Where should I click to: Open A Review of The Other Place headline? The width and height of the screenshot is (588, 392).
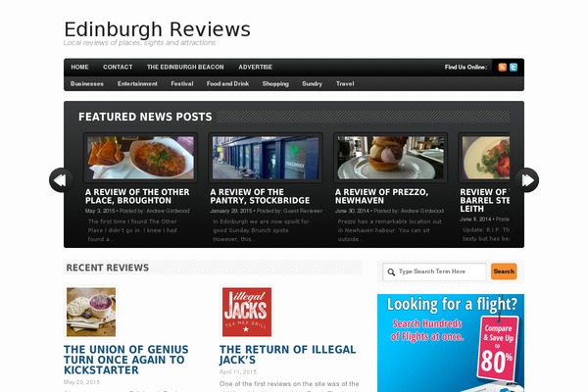(x=137, y=196)
